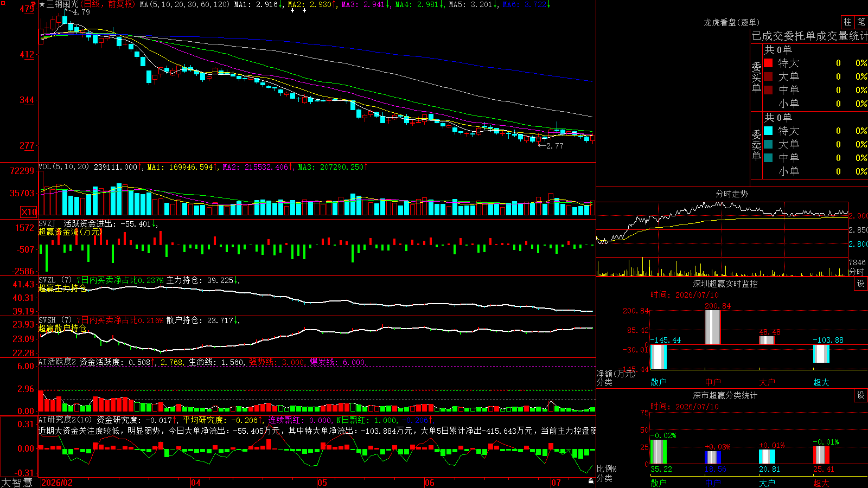Click the 委买单 vertical label
Image resolution: width=868 pixels, height=488 pixels.
pos(756,77)
